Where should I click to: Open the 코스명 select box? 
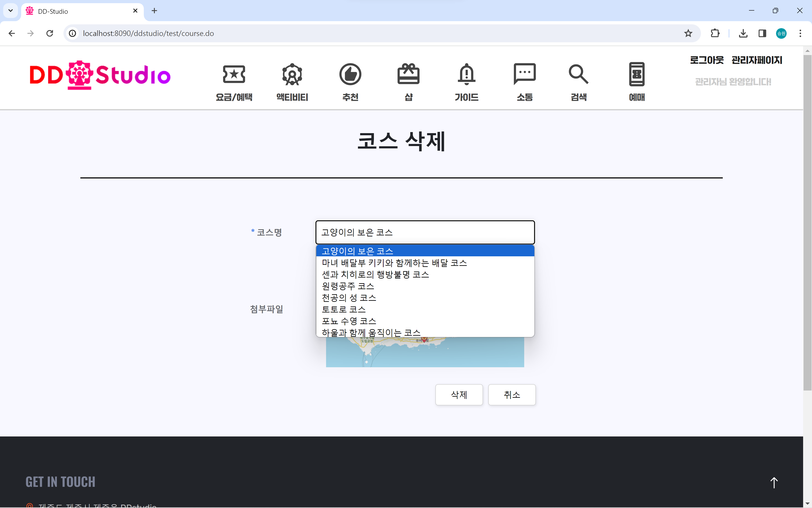coord(425,232)
